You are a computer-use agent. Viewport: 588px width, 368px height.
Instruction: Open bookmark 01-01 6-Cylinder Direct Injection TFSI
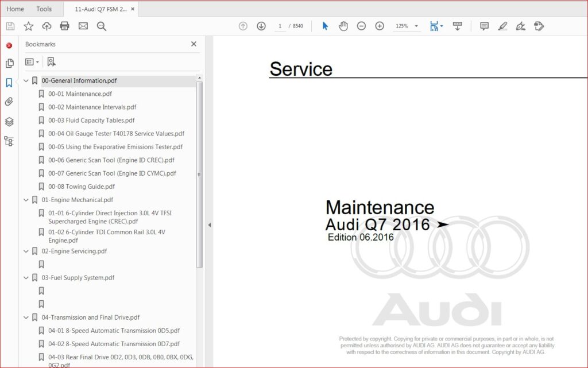[x=110, y=217]
